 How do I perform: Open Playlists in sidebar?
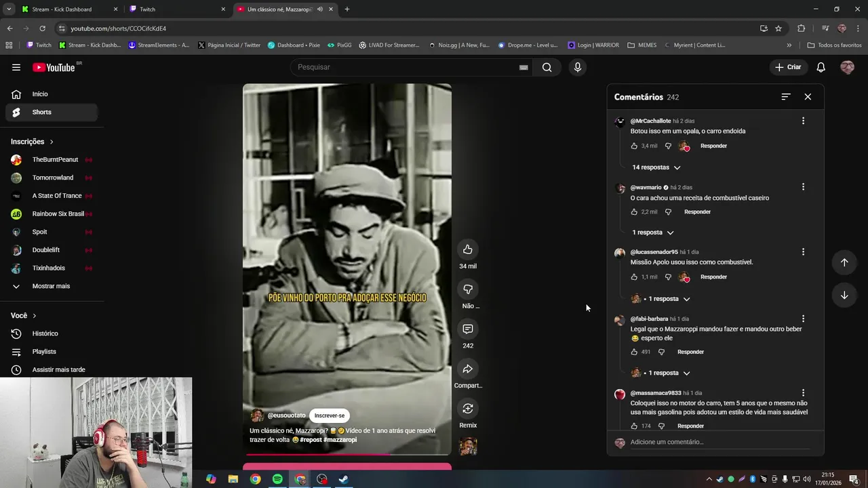click(51, 352)
